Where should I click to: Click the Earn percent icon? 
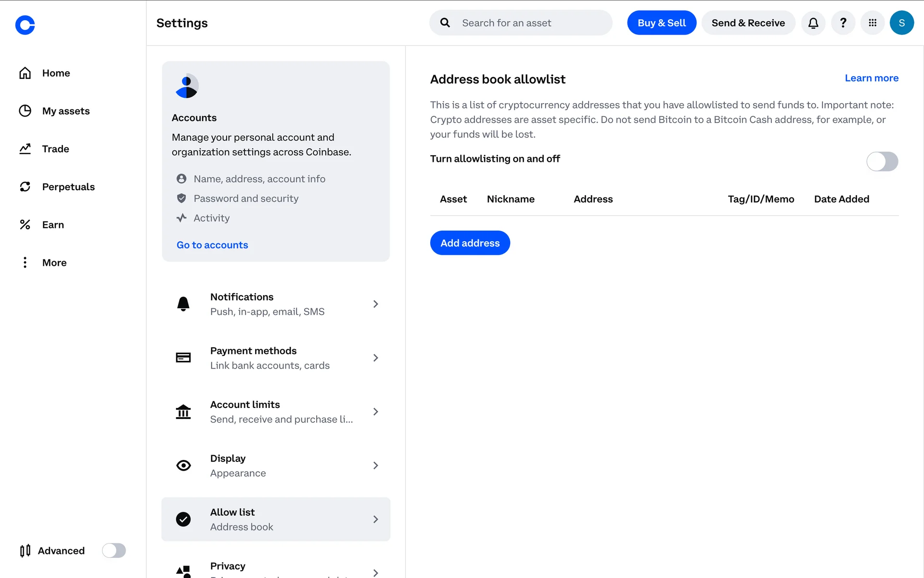(25, 225)
